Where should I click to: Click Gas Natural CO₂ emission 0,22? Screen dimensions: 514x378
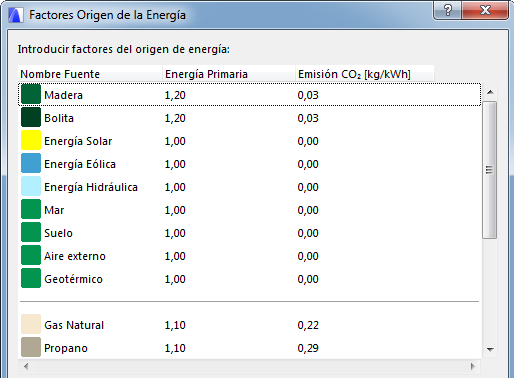(x=308, y=325)
